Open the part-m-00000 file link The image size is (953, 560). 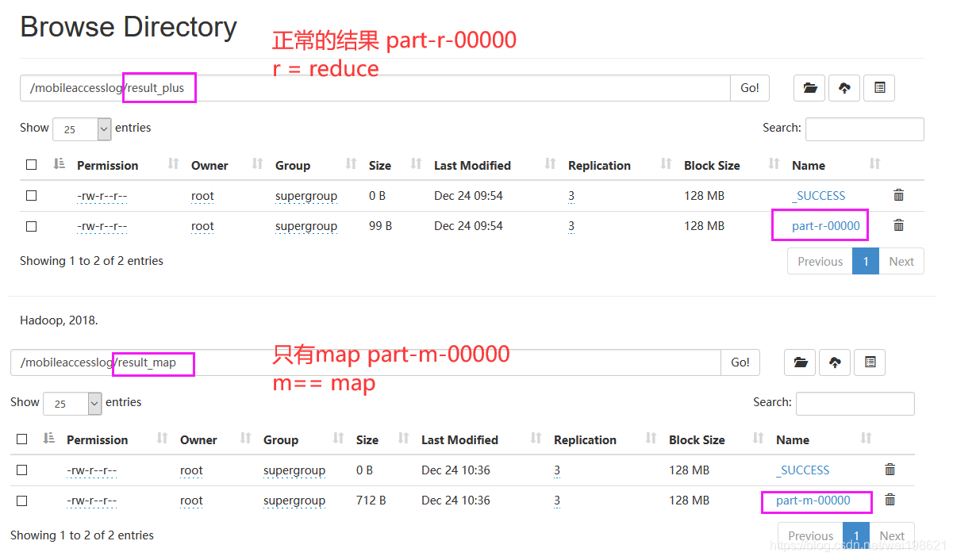click(x=813, y=501)
